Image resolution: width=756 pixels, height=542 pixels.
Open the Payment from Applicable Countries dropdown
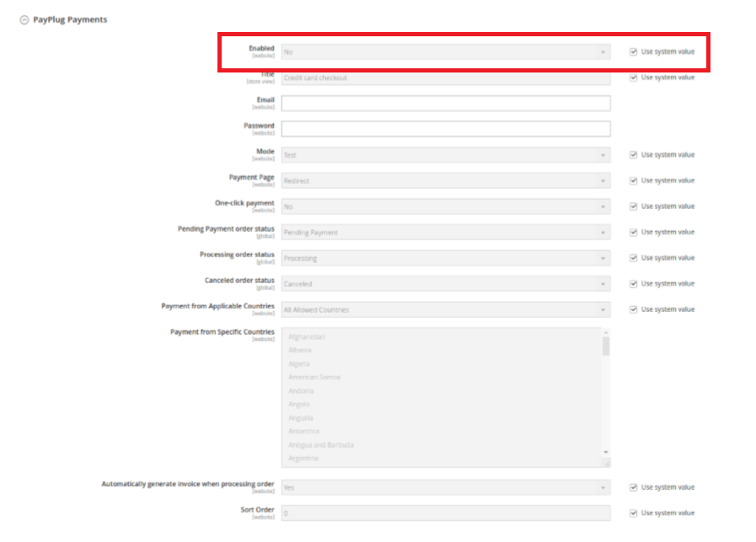446,309
